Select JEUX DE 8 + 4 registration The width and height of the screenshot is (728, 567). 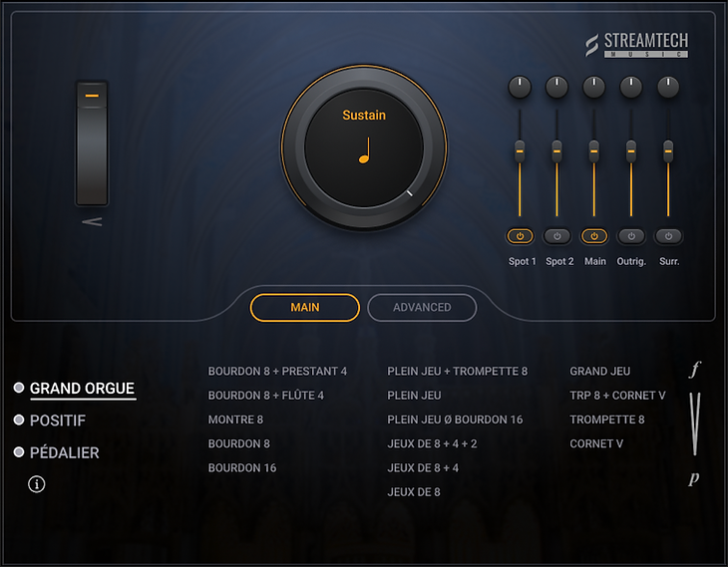click(423, 467)
